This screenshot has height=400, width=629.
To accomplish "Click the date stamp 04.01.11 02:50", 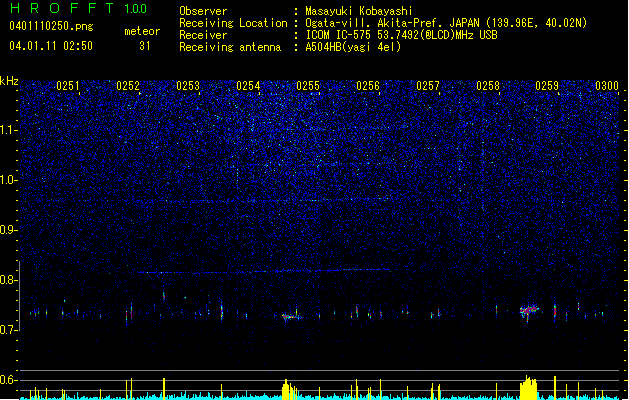I will tap(51, 46).
